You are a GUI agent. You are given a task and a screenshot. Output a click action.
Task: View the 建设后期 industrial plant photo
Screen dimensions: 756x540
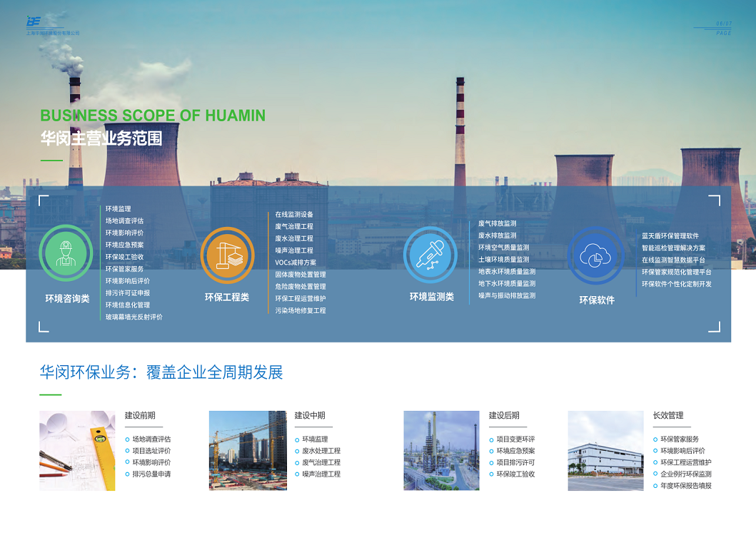[441, 450]
